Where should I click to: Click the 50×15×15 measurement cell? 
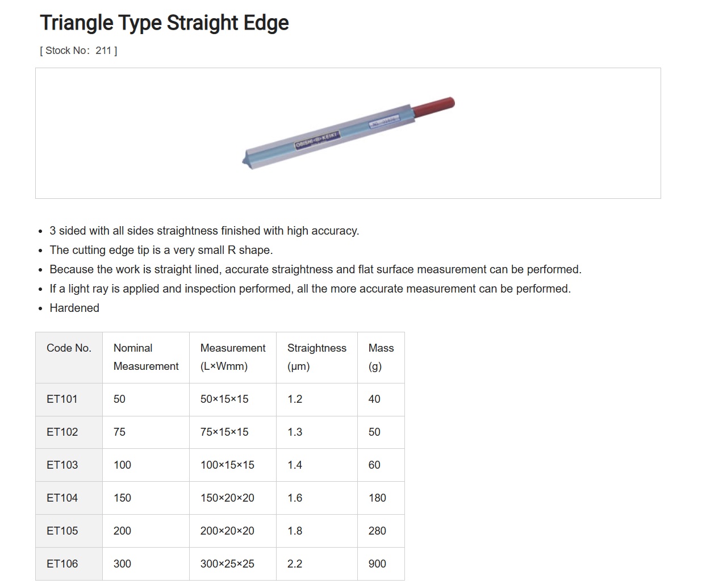(x=233, y=399)
